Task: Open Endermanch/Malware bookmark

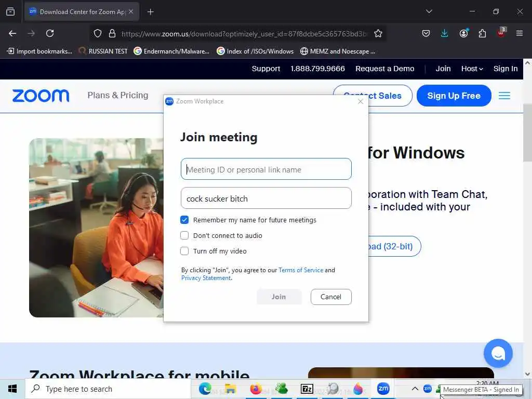Action: pos(171,51)
